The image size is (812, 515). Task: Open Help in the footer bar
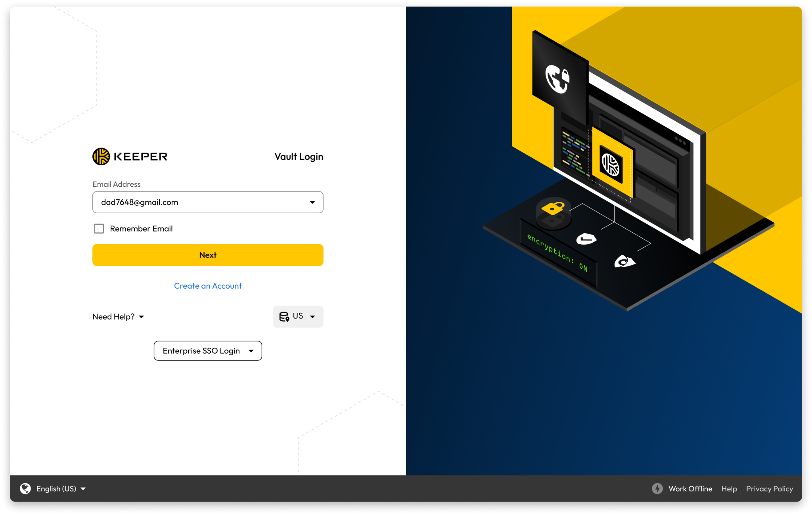[x=729, y=488]
